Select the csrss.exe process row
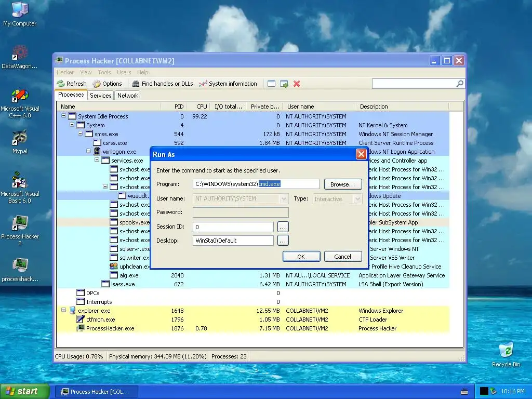Screen dimensions: 532x399 (253, 143)
